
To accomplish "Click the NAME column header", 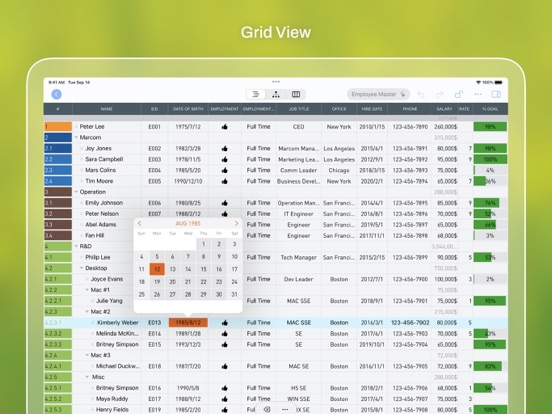I will point(107,109).
